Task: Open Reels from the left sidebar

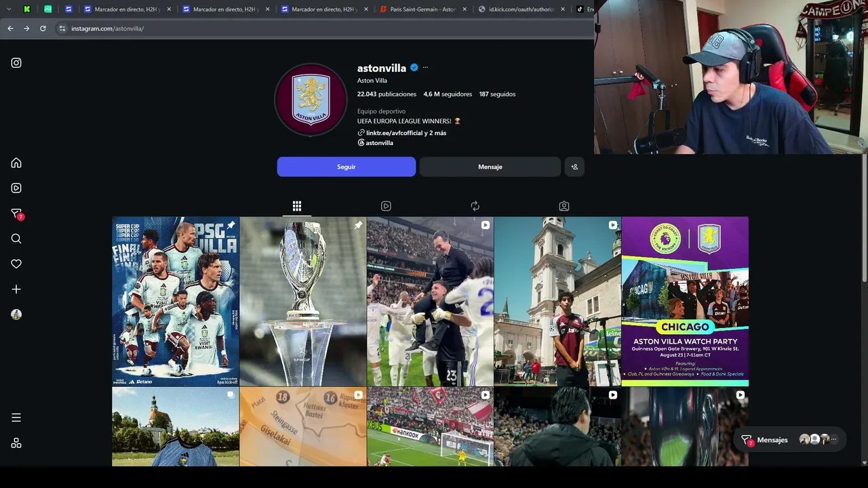Action: click(x=16, y=188)
